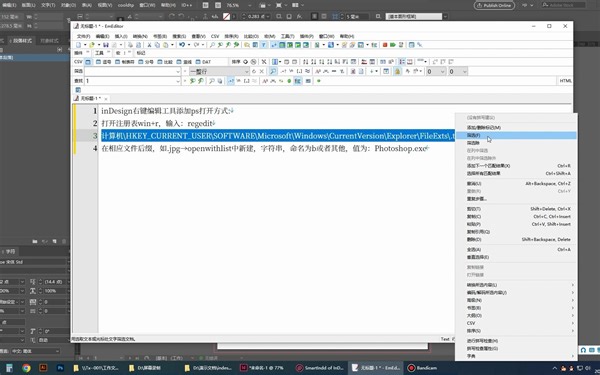
Task: Click the HTML button at find bar end
Action: 565,81
